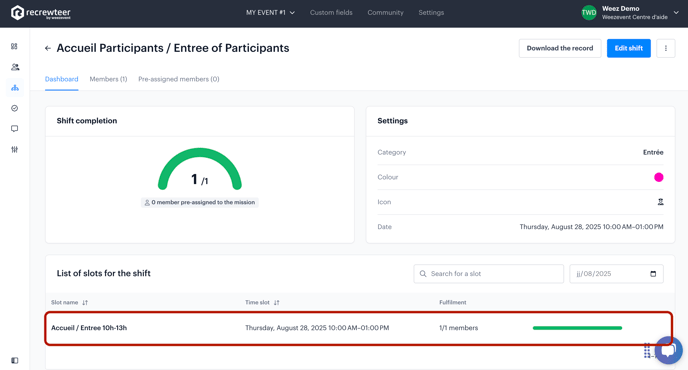Screen dimensions: 688x370
Task: Click the Edit shift button
Action: tap(629, 48)
